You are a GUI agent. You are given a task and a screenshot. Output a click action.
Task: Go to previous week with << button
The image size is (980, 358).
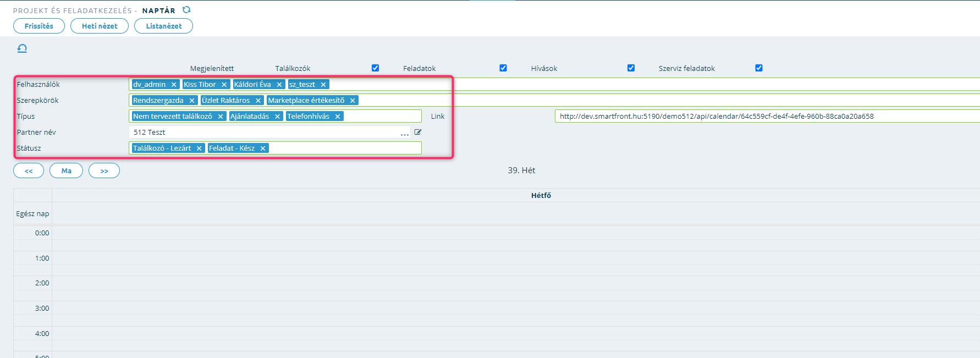point(29,170)
